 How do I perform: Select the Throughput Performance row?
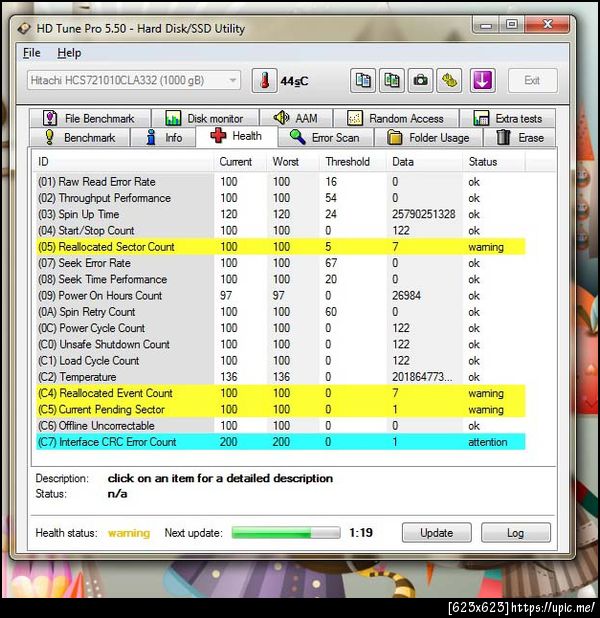pyautogui.click(x=281, y=198)
